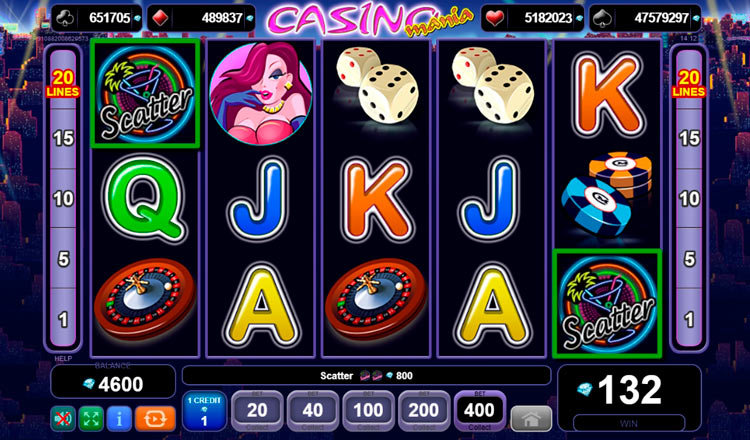Open the blue info paytable icon
The width and height of the screenshot is (750, 440).
(x=119, y=418)
